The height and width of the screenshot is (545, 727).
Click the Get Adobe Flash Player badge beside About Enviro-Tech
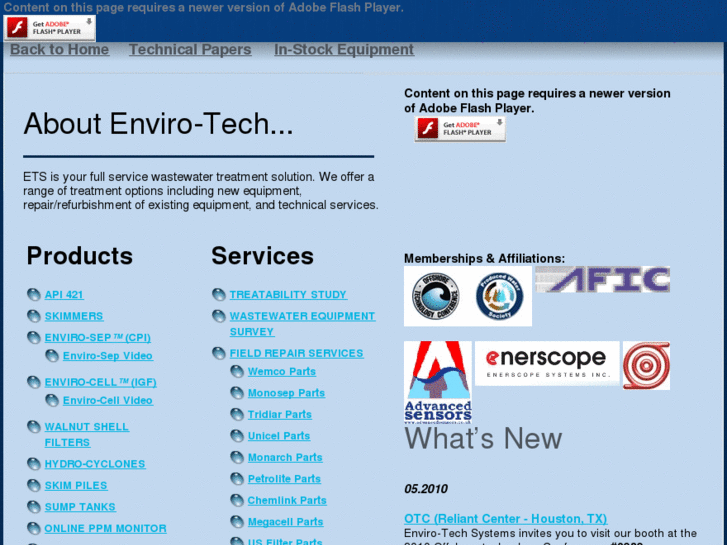460,128
